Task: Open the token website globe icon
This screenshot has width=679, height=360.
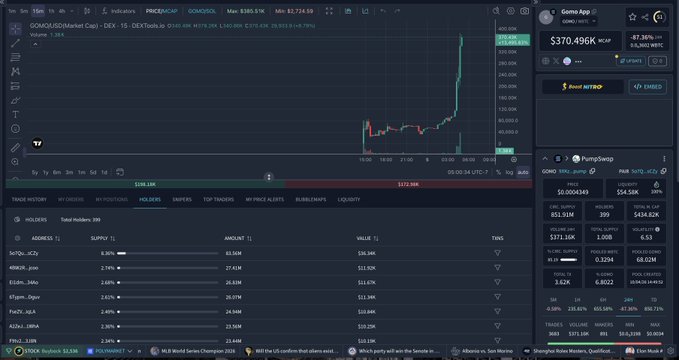Action: click(546, 61)
